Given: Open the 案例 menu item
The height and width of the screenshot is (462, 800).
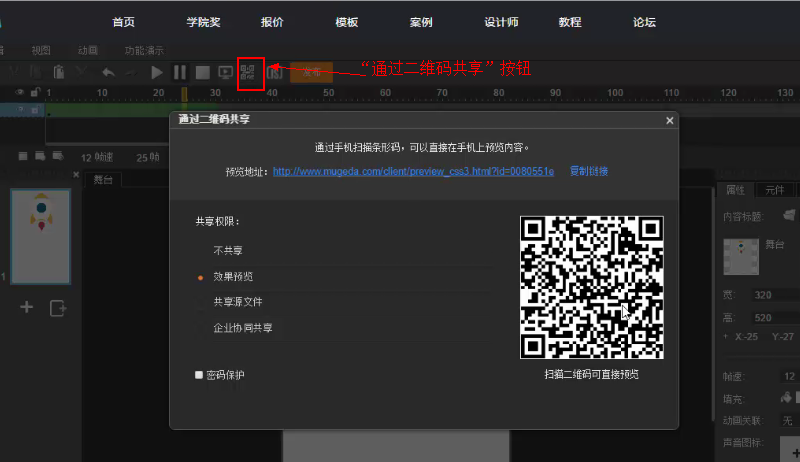Looking at the screenshot, I should (x=421, y=22).
